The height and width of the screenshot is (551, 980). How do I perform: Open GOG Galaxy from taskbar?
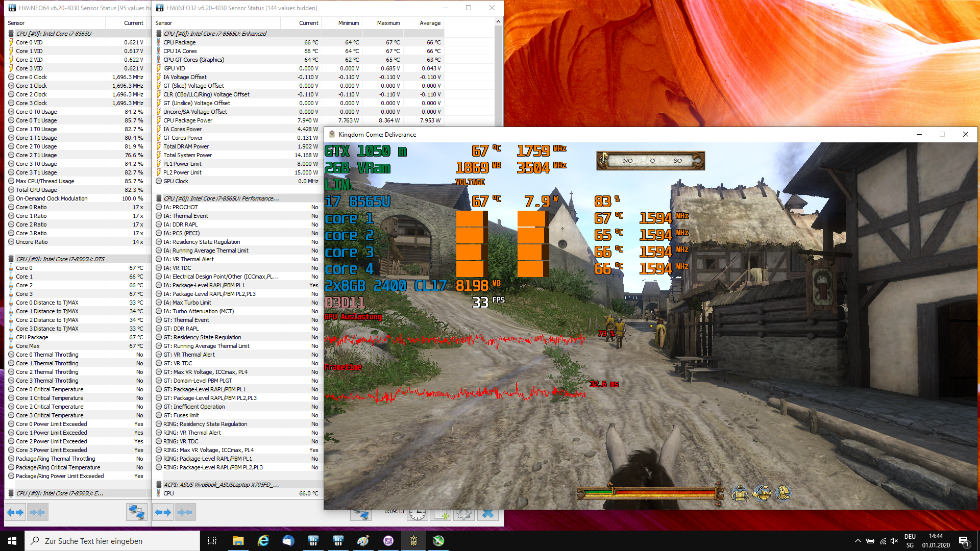pos(388,541)
